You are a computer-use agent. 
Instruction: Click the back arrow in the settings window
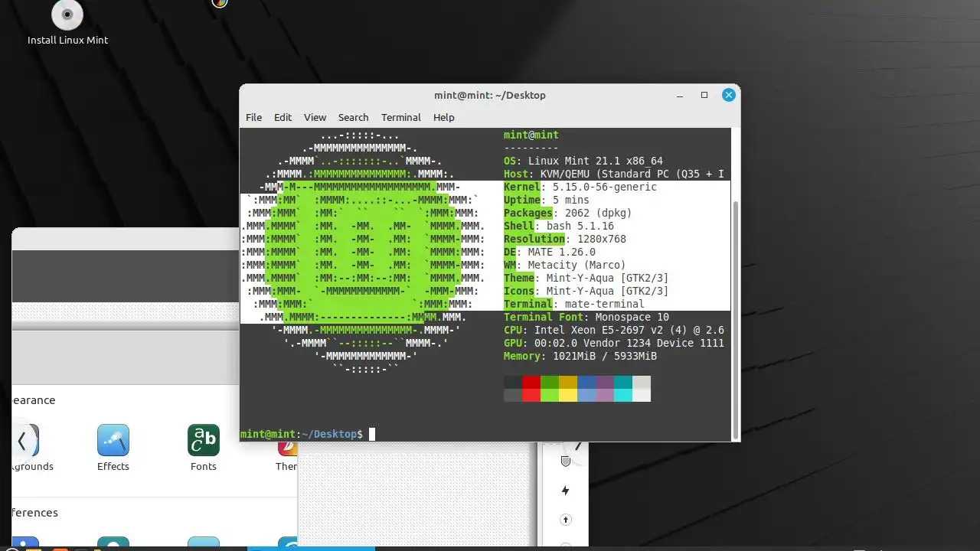click(x=22, y=440)
